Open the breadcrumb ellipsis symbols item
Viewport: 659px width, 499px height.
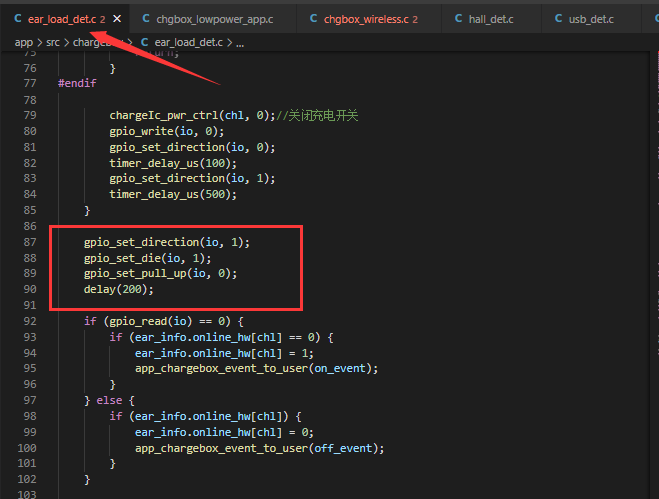[x=240, y=43]
